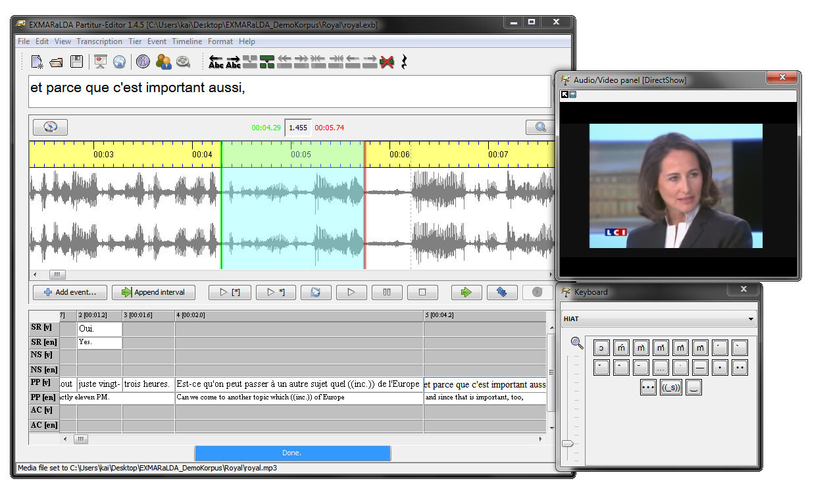The width and height of the screenshot is (827, 504).
Task: Click the red X remove event icon
Action: pos(387,62)
